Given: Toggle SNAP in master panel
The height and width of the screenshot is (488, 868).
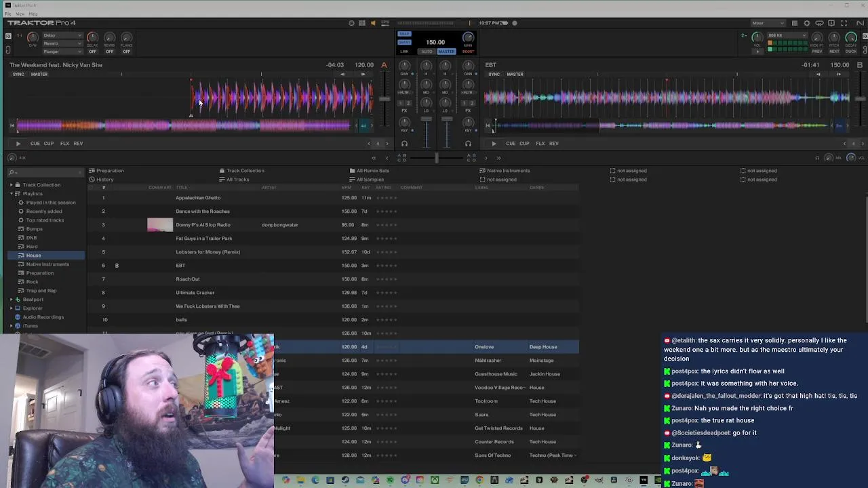Looking at the screenshot, I should pyautogui.click(x=404, y=34).
